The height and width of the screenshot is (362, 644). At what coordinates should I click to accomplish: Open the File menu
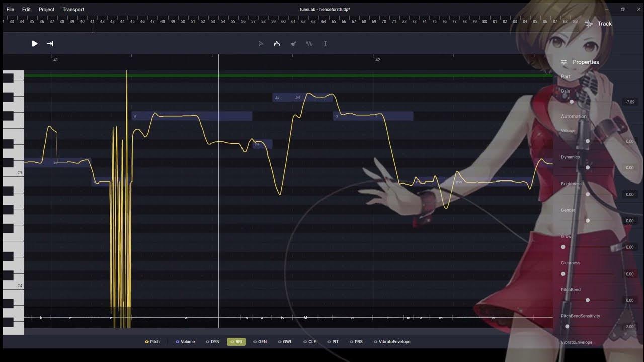coord(10,9)
